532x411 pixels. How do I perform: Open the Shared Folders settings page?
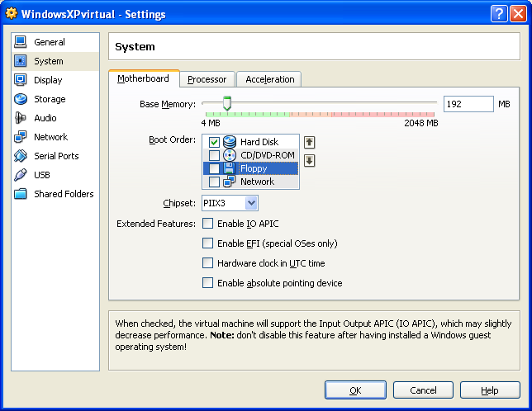click(55, 194)
